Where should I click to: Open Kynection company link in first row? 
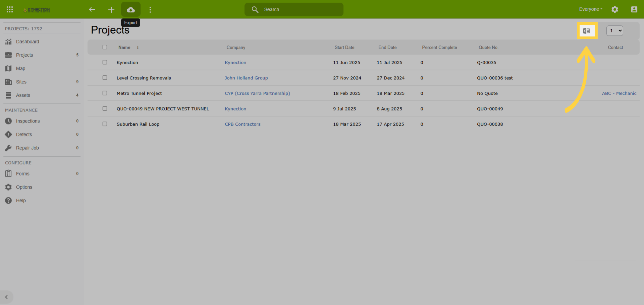(x=236, y=62)
